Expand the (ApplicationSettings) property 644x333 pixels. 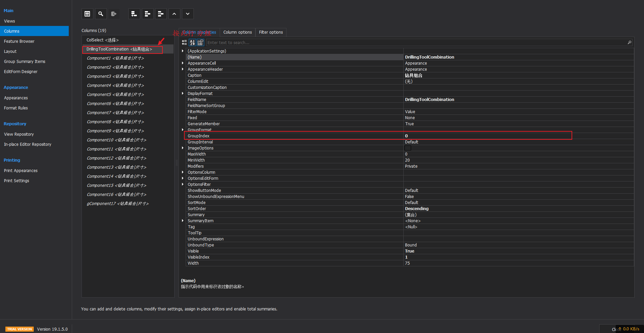pos(183,51)
